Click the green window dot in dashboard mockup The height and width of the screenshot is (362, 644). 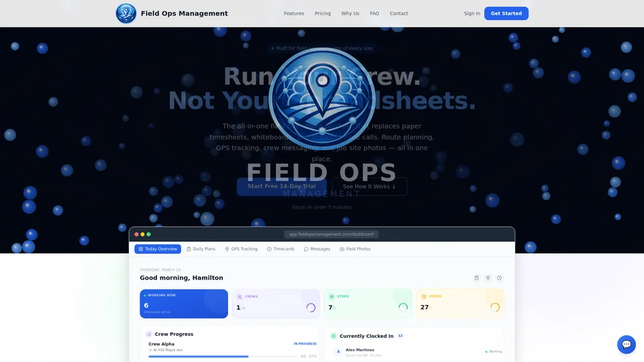[149, 235]
